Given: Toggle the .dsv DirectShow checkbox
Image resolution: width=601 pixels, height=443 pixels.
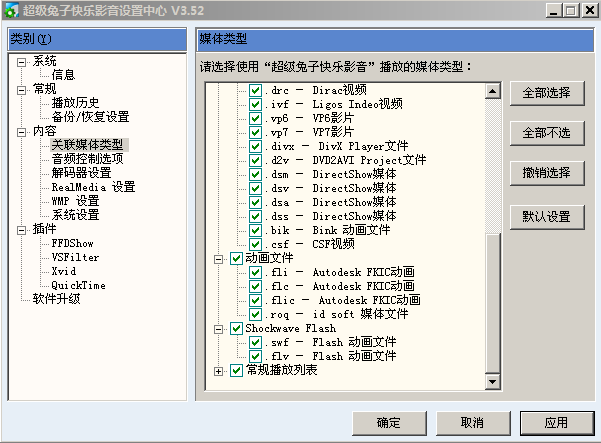Looking at the screenshot, I should (256, 188).
